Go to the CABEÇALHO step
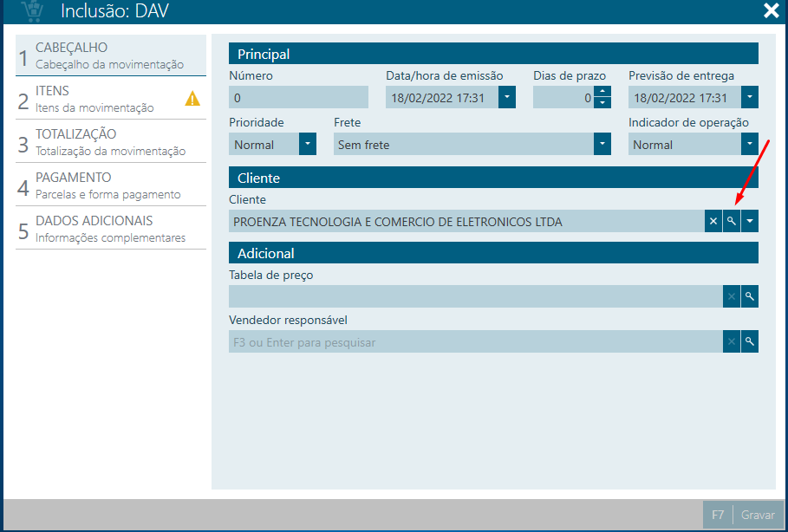The height and width of the screenshot is (532, 788). tap(111, 55)
